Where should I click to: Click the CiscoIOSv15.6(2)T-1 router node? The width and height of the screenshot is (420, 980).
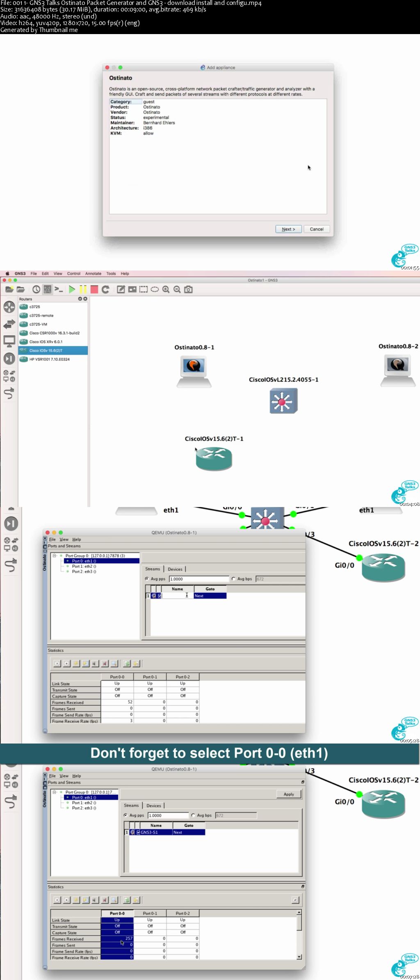214,458
